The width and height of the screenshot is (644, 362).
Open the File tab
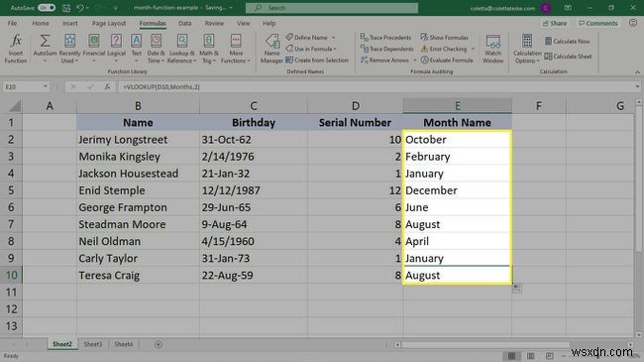pos(12,24)
